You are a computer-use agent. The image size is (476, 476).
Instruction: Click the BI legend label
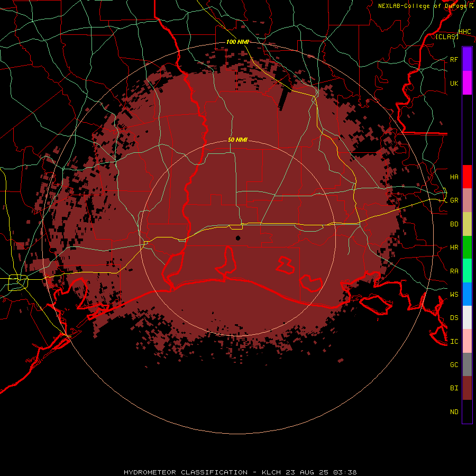tap(454, 388)
